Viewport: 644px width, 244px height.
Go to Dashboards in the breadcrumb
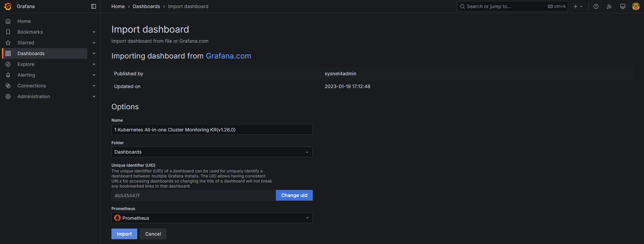tap(146, 6)
